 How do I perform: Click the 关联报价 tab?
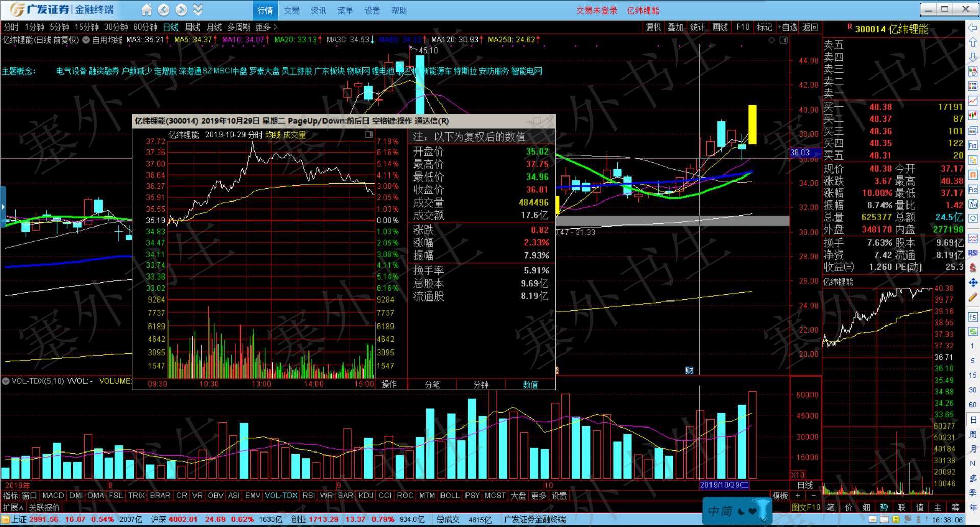(44, 507)
